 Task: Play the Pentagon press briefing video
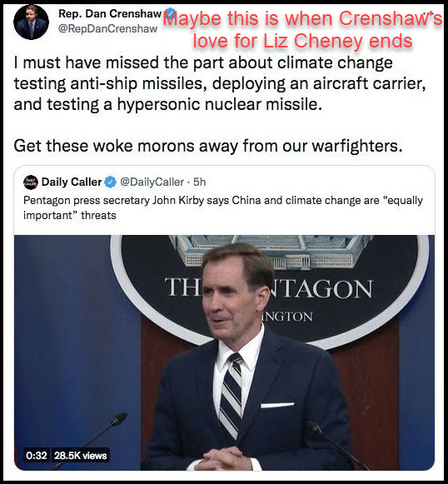coord(224,353)
